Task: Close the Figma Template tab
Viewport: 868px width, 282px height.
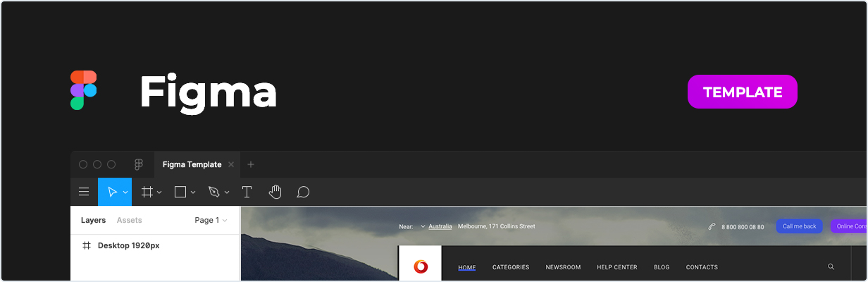Action: tap(231, 164)
